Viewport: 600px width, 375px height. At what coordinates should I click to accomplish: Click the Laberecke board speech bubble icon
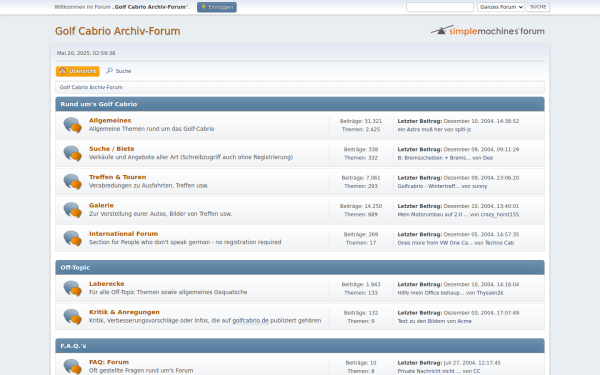click(x=72, y=289)
